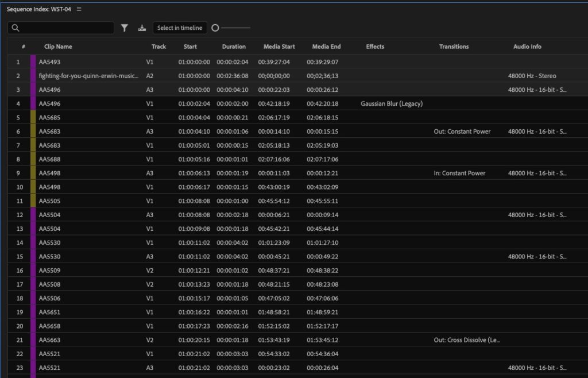Sort by Clip Name column header

coord(58,47)
